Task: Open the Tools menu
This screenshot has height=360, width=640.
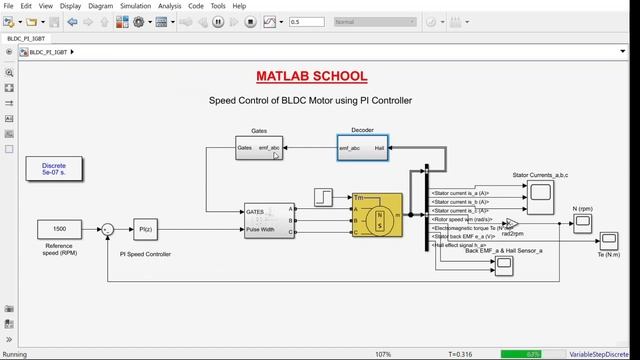Action: [x=218, y=6]
